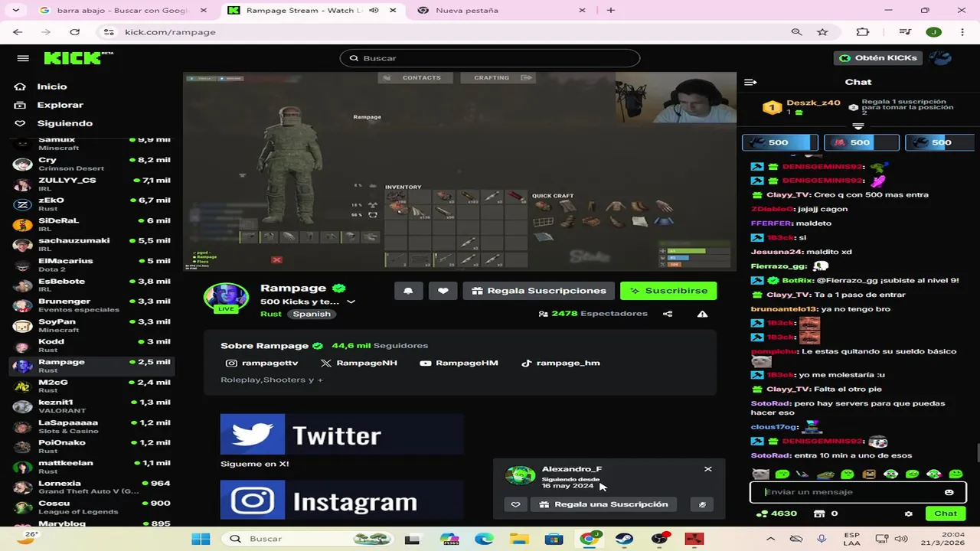Open a new browser tab with plus
Viewport: 980px width, 551px height.
[611, 11]
